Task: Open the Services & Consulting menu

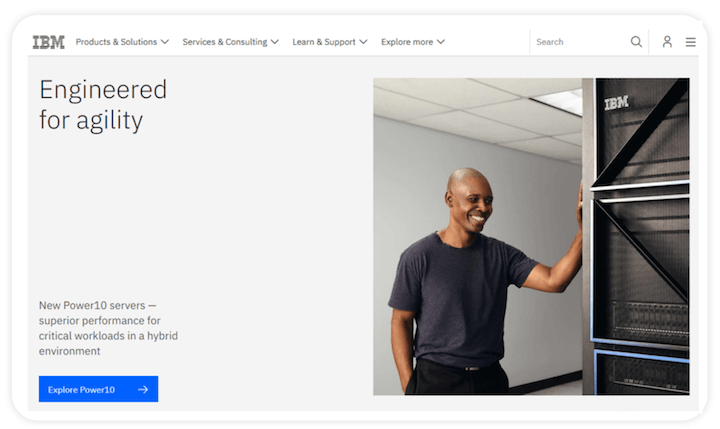Action: point(231,42)
